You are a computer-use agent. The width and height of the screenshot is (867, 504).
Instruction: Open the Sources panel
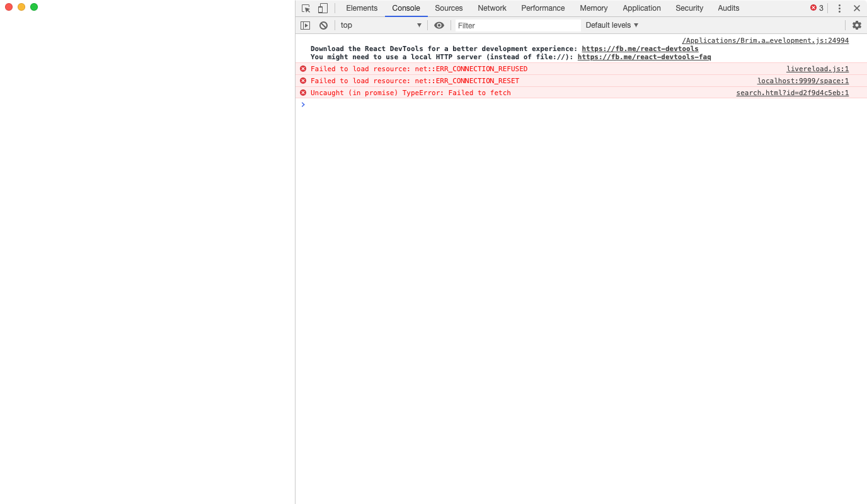(448, 8)
